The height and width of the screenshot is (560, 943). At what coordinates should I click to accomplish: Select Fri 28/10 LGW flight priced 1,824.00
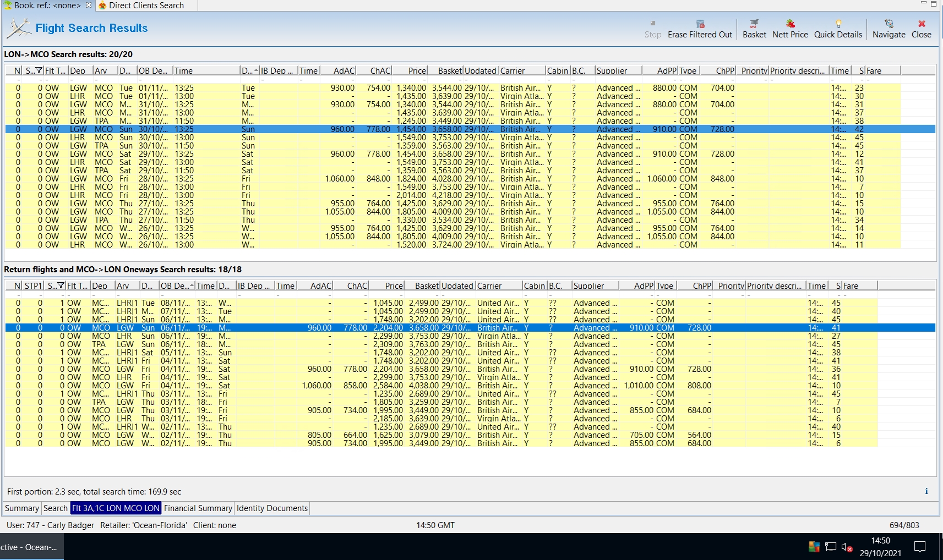(x=411, y=179)
